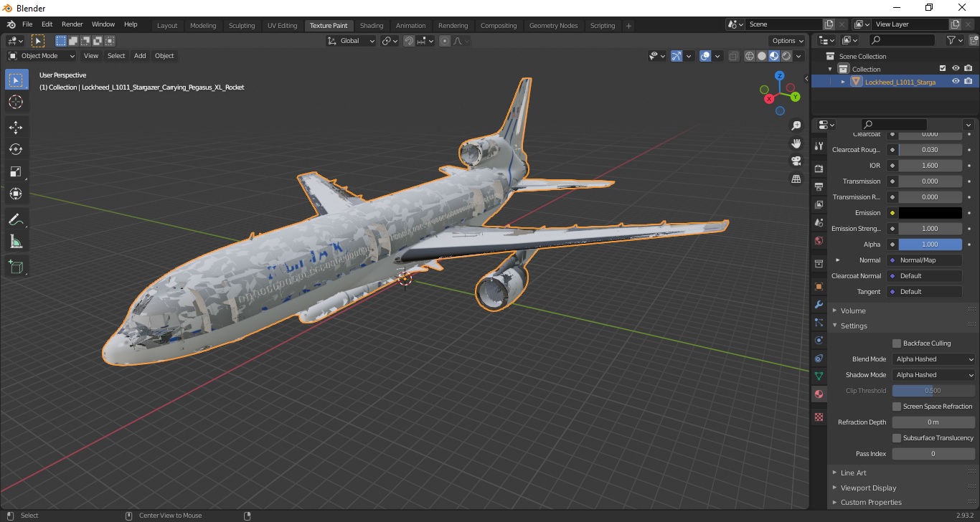Expand the Lockheed_L1011 object in outliner
The height and width of the screenshot is (522, 980).
(843, 82)
